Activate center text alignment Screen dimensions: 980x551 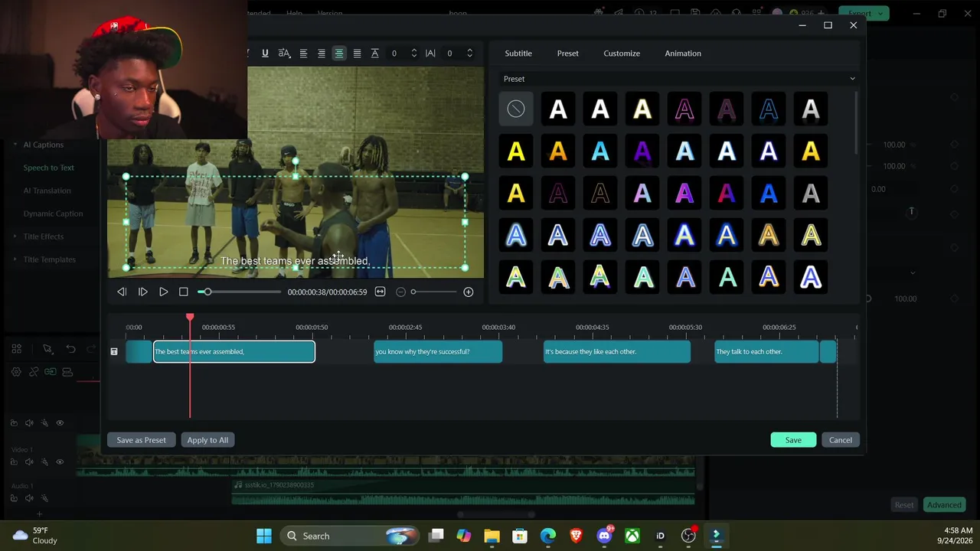(338, 53)
